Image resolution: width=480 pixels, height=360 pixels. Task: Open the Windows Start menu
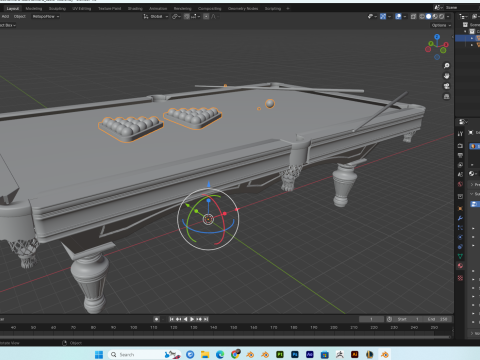point(99,354)
